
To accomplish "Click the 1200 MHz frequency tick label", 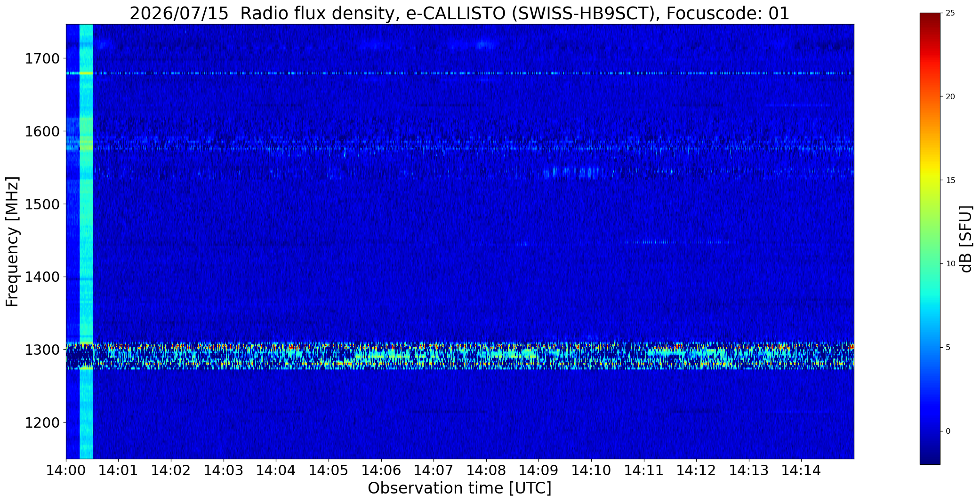I will coord(42,422).
